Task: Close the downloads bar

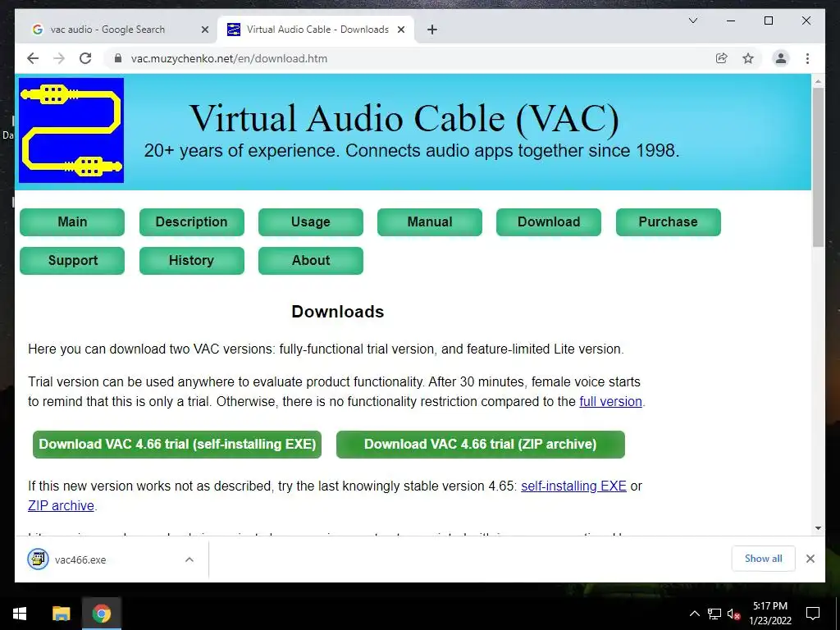Action: click(810, 559)
